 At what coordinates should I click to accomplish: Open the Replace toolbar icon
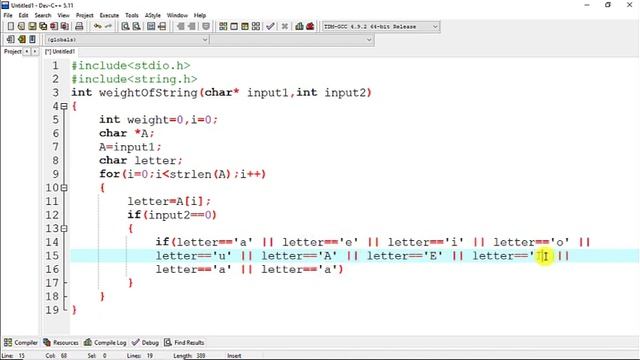136,27
